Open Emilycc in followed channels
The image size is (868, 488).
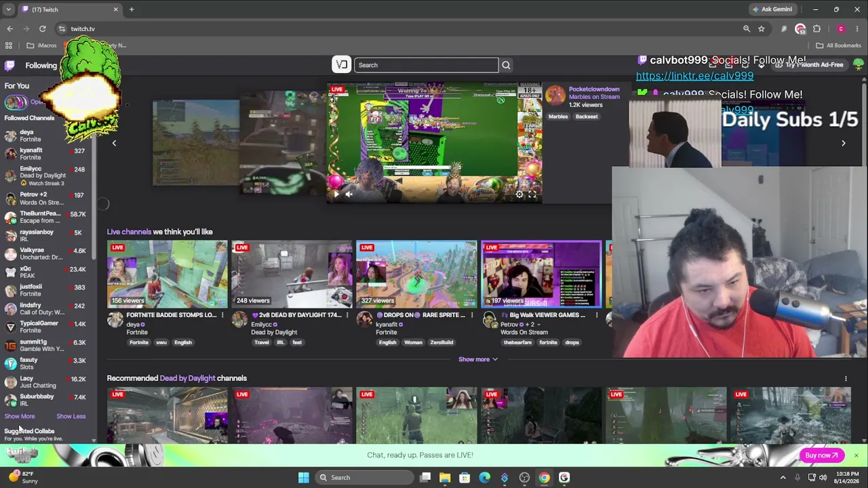pyautogui.click(x=46, y=176)
